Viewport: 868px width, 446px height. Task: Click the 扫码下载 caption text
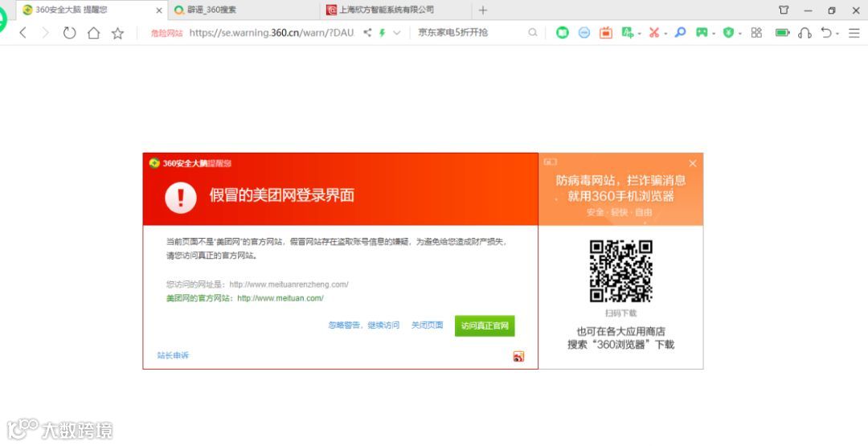[620, 313]
